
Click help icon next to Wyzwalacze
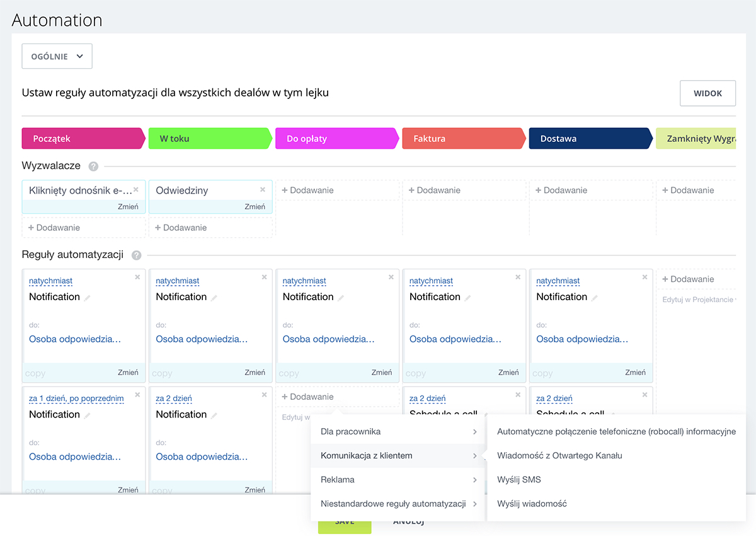pos(94,166)
